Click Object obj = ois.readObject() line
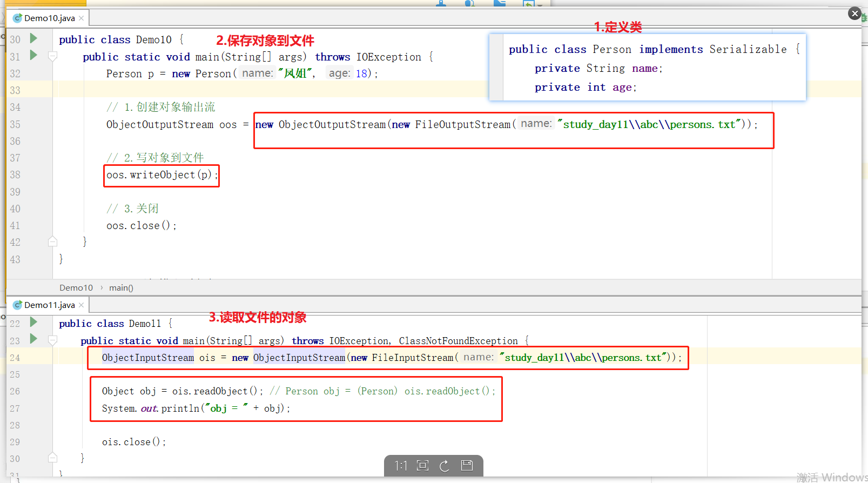The width and height of the screenshot is (868, 483). coord(183,391)
